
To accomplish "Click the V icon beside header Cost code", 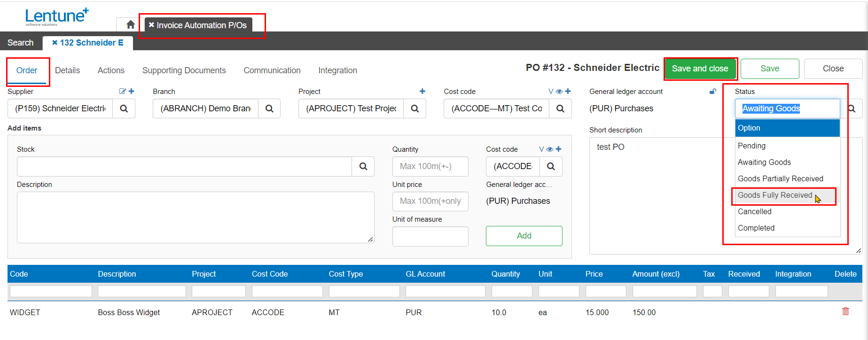I will coord(551,92).
